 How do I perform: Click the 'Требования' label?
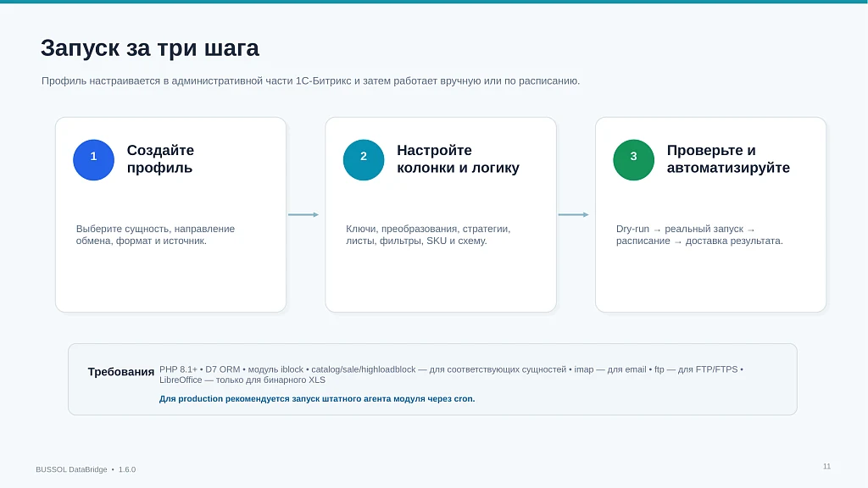tap(120, 372)
